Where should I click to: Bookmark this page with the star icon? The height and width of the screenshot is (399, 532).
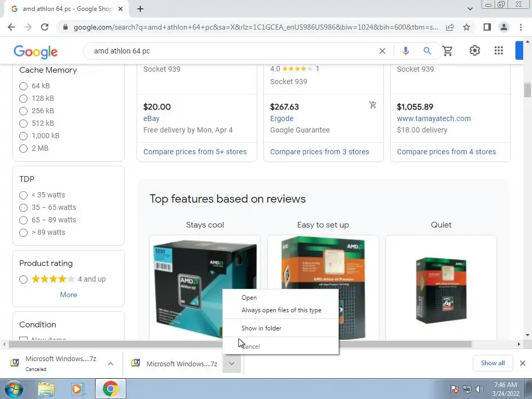(x=467, y=27)
